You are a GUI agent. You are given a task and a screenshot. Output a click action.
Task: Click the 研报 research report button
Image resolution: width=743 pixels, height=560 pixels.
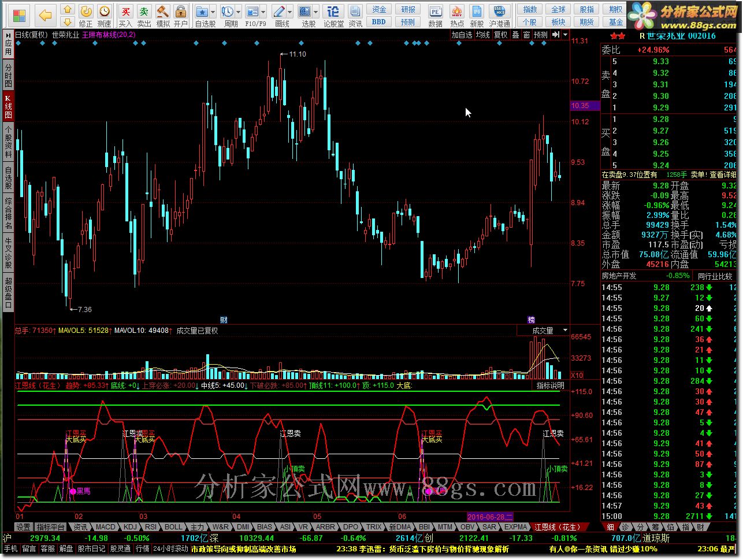[408, 9]
